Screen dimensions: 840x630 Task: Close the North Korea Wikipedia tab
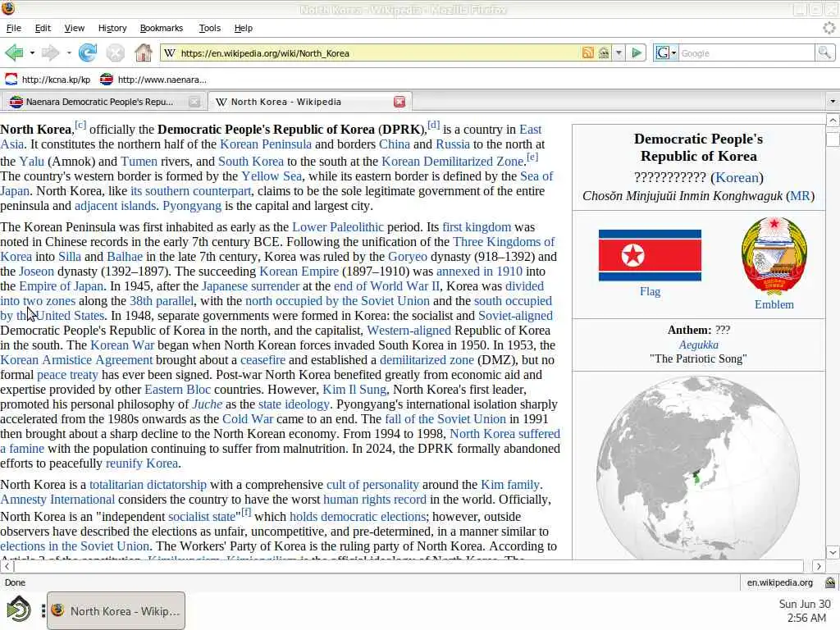click(399, 102)
